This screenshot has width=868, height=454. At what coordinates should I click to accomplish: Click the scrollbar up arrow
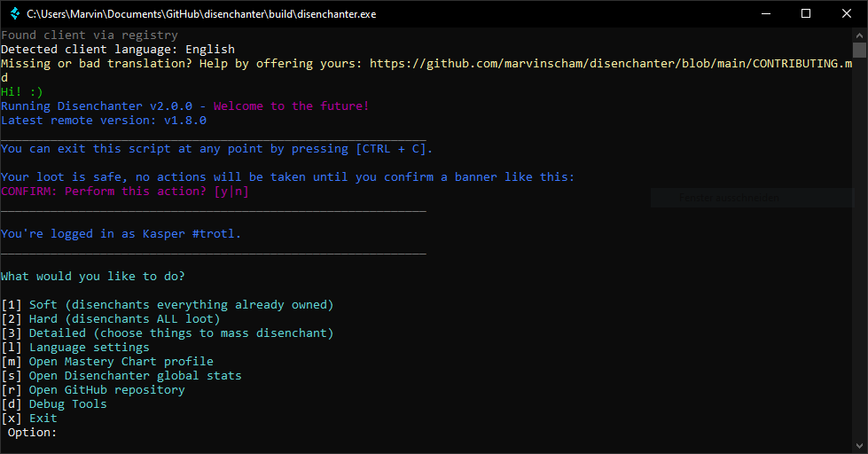[x=859, y=34]
